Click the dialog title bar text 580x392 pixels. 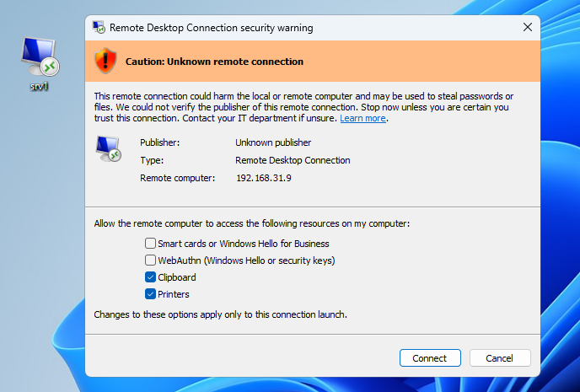tap(211, 28)
